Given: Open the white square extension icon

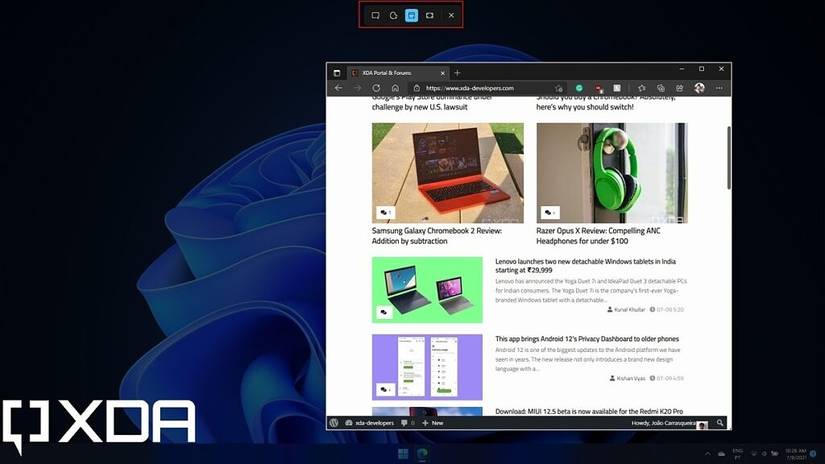Looking at the screenshot, I should pyautogui.click(x=617, y=88).
